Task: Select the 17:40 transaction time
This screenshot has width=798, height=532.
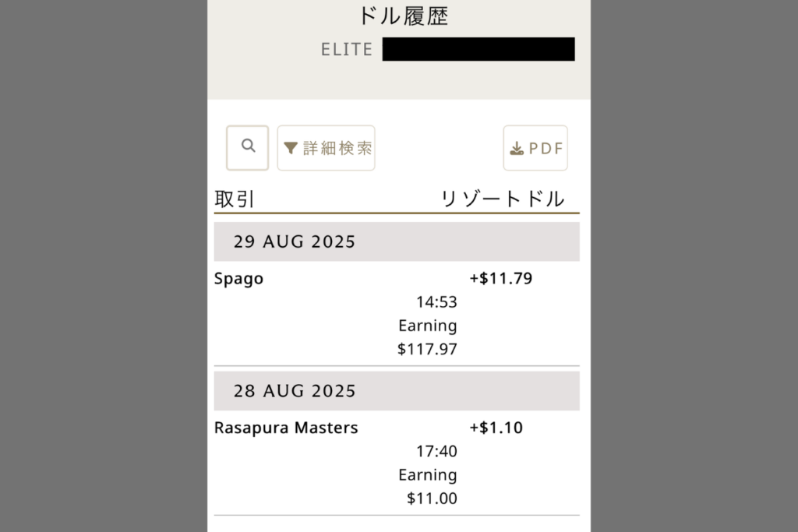Action: click(437, 451)
